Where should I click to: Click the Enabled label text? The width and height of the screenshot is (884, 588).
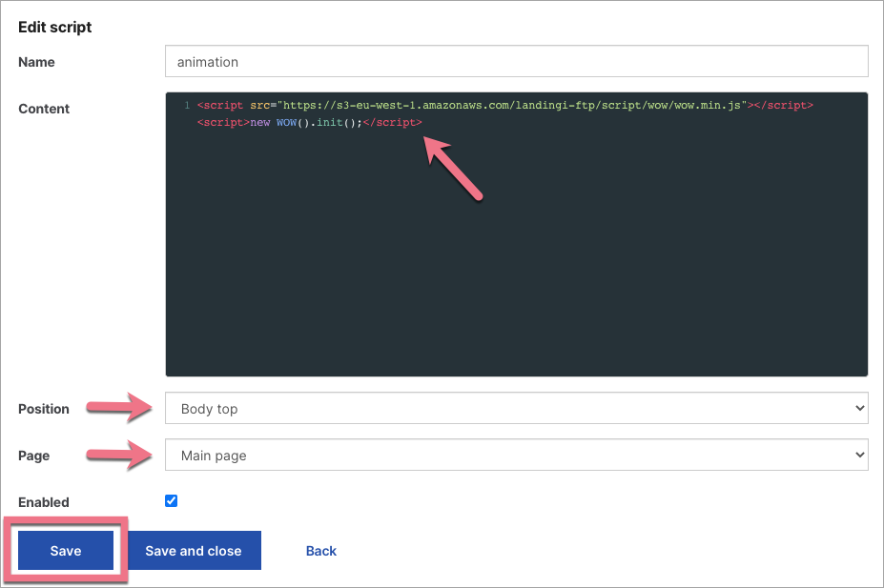tap(44, 501)
